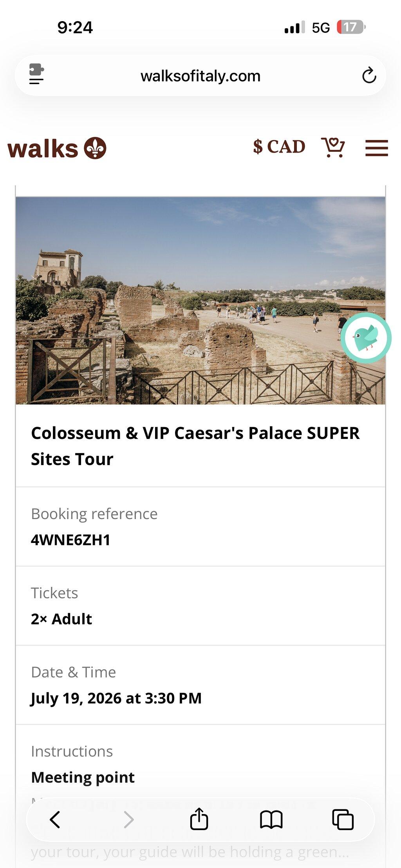Tap Safari forward arrow

[128, 819]
